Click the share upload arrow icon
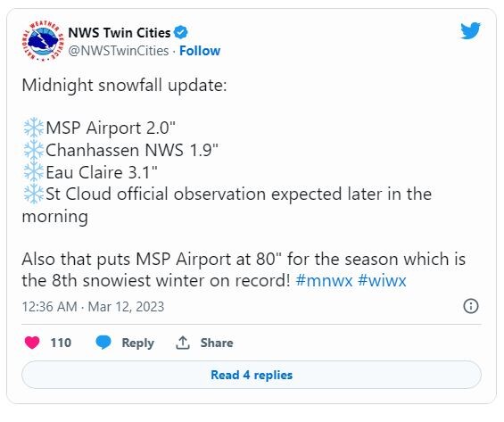This screenshot has width=504, height=422. [183, 343]
